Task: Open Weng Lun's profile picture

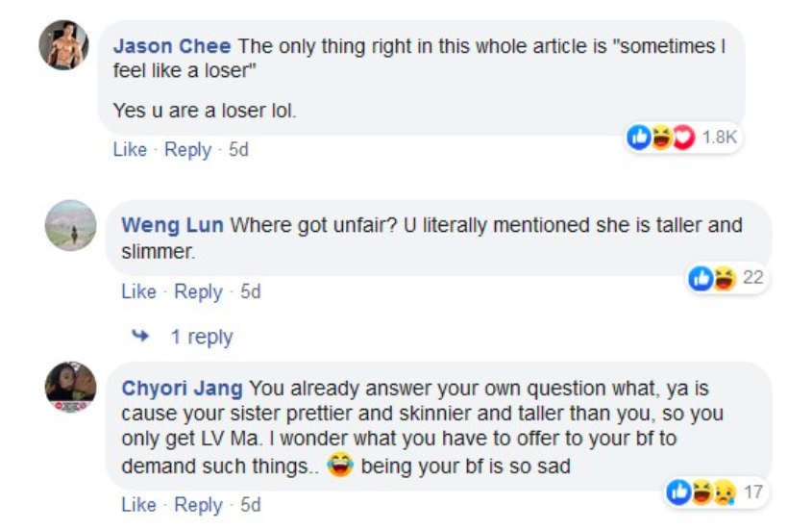Action: [71, 225]
